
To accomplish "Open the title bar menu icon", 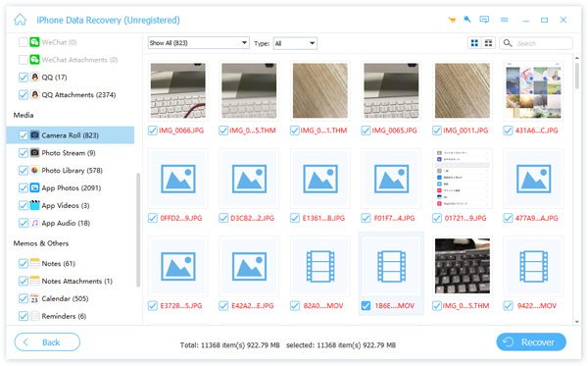I will (505, 20).
